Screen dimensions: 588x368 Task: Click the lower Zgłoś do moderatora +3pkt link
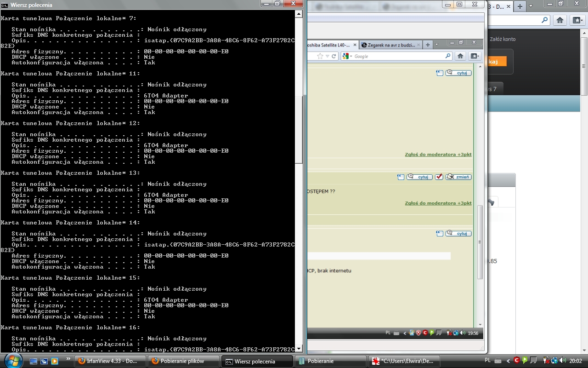[438, 203]
